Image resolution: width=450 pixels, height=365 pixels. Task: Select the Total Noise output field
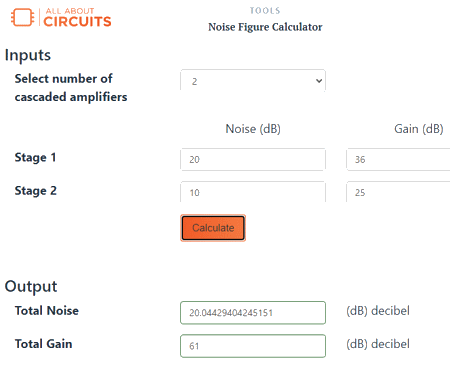pos(253,313)
